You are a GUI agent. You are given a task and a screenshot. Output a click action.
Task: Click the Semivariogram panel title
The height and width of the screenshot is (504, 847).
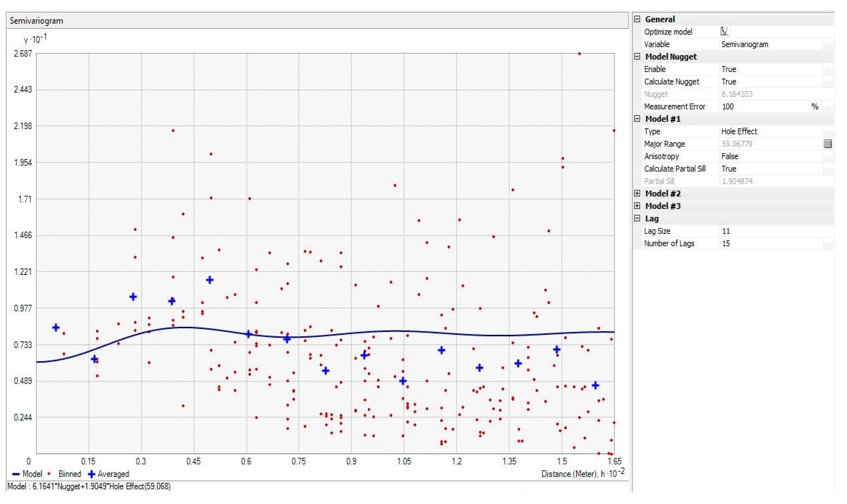point(36,21)
